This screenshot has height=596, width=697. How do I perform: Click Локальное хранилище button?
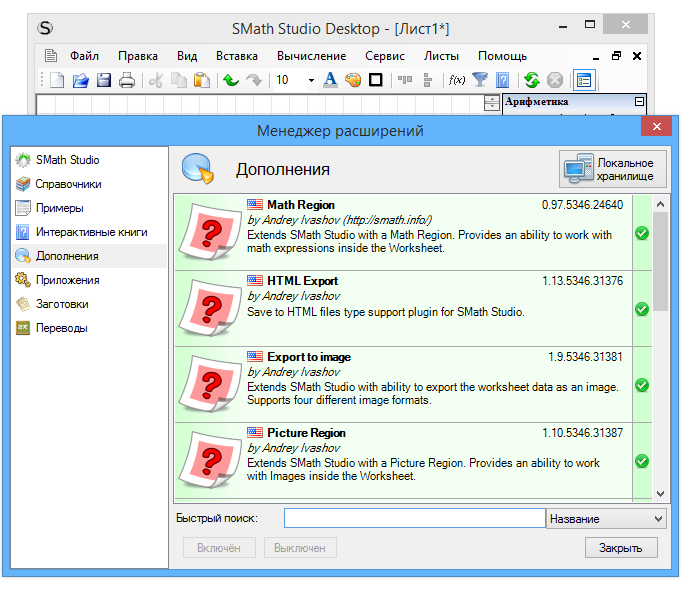pos(613,169)
